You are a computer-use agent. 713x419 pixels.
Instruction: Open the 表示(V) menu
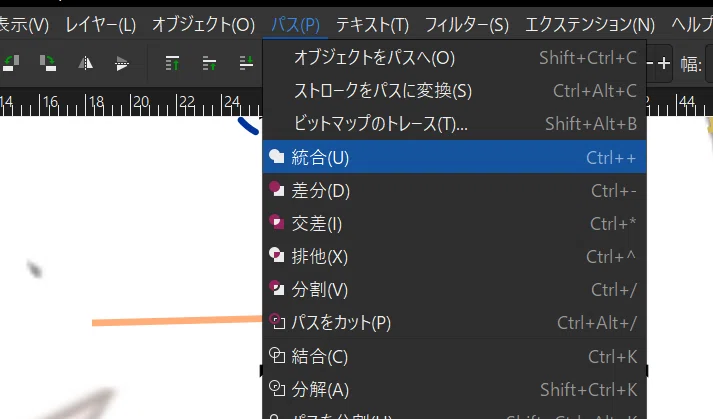24,25
